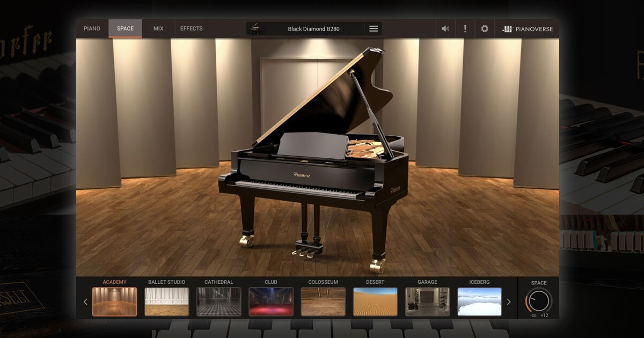
Task: Pick the Club space preset
Action: point(271,302)
